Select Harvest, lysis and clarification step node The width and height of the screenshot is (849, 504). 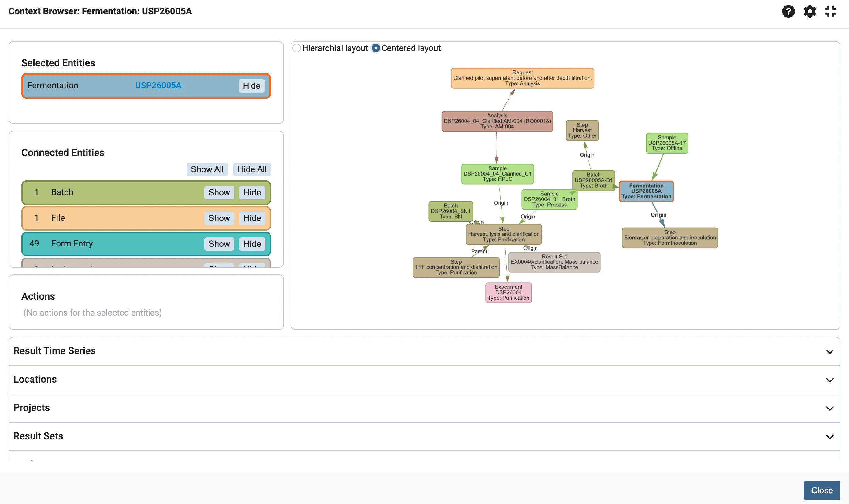coord(504,234)
